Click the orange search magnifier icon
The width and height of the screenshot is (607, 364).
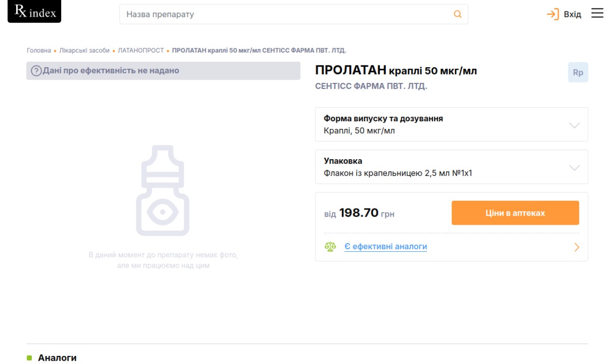[458, 14]
